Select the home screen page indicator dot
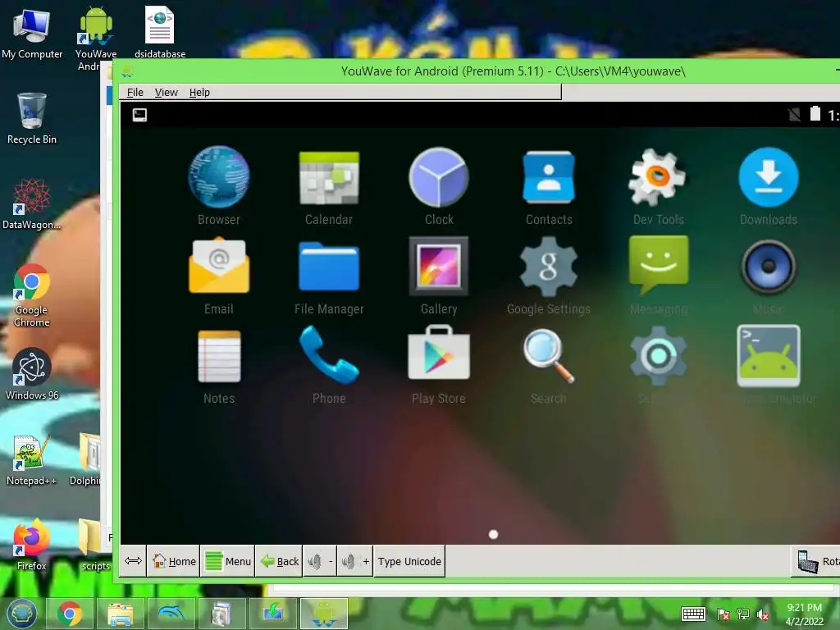840x630 pixels. 493,534
